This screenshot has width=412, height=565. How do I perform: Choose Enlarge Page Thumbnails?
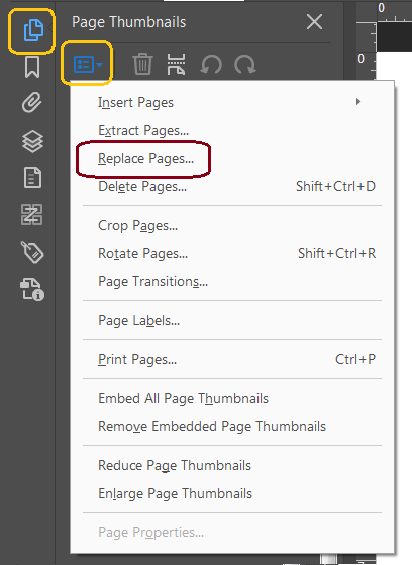[232, 494]
